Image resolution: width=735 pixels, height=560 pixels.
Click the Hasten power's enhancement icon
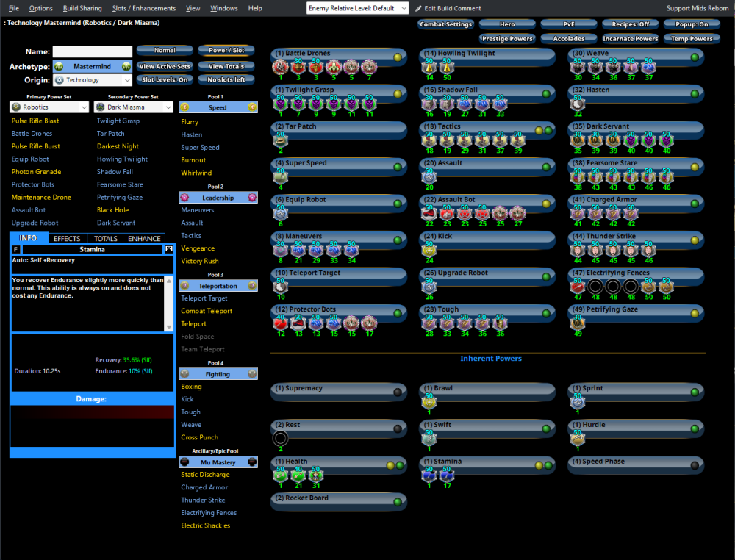(578, 104)
